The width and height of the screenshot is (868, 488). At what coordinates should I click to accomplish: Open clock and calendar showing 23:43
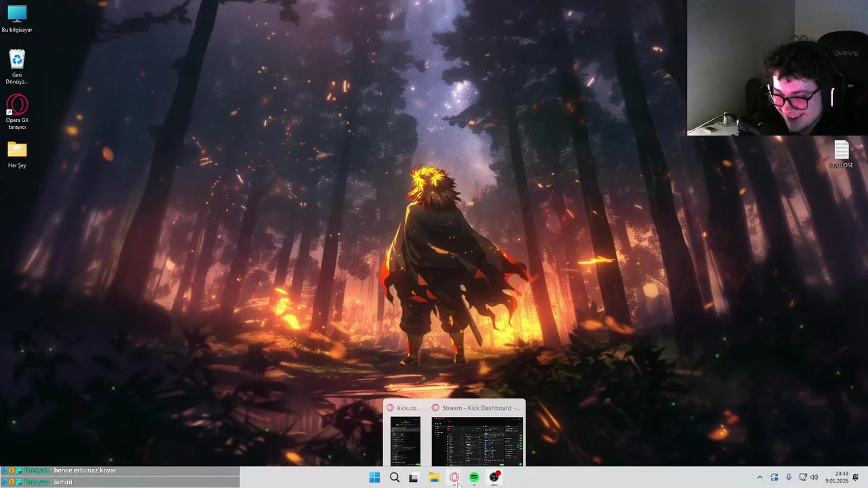(837, 478)
